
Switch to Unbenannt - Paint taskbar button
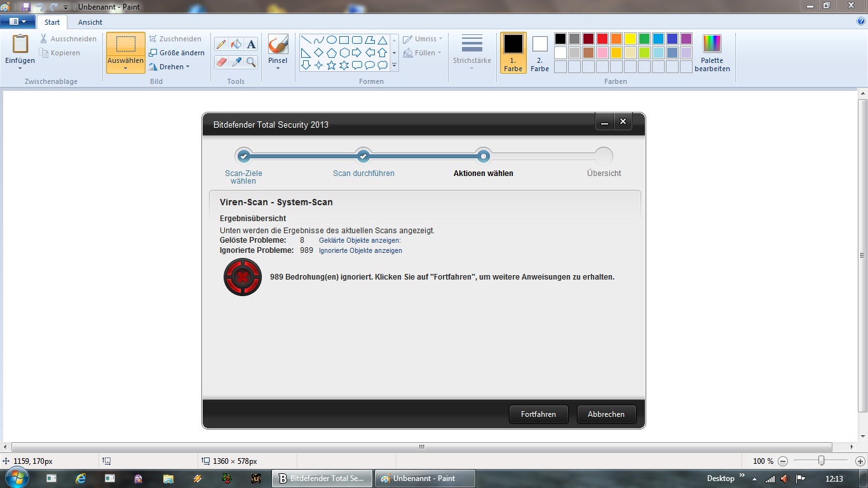(x=424, y=478)
